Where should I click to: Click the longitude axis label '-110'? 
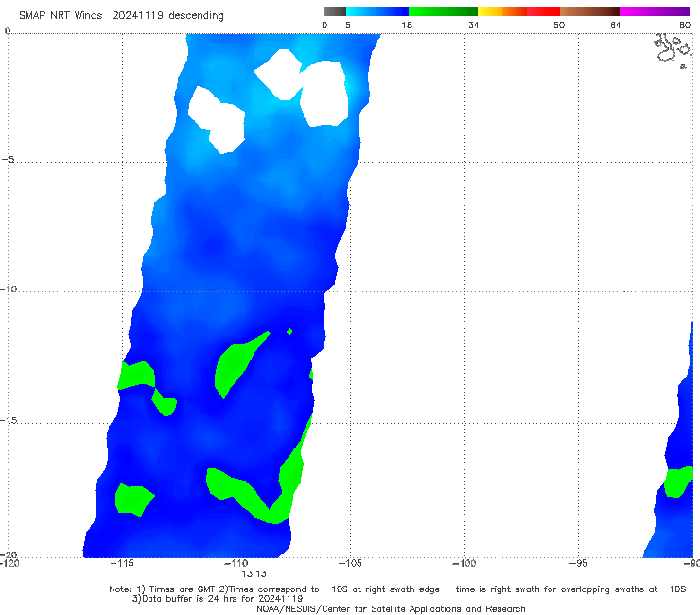pos(236,563)
